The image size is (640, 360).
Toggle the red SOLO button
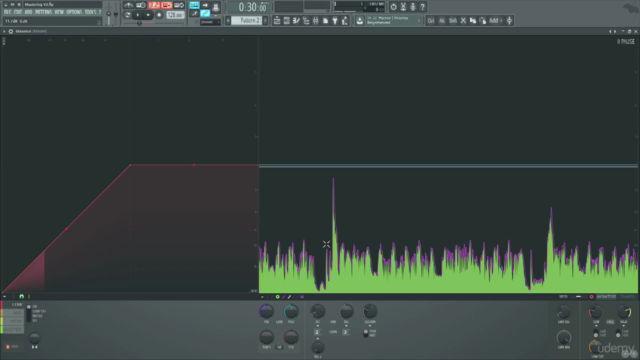(11, 347)
